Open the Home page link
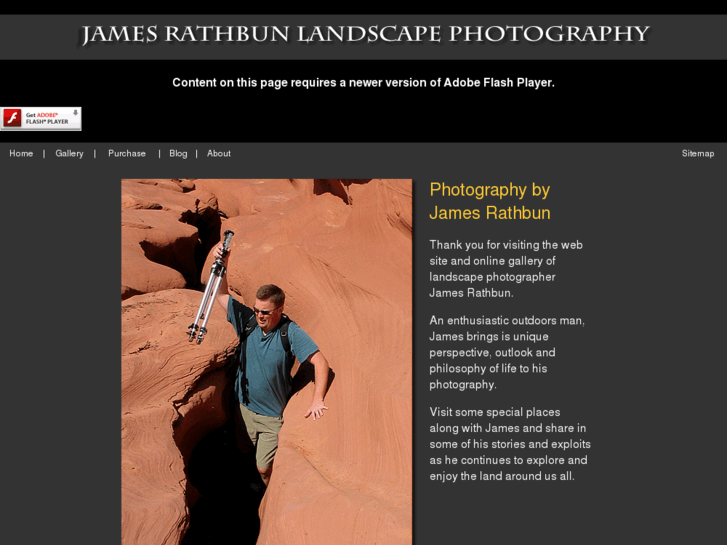This screenshot has width=727, height=545. 21,154
